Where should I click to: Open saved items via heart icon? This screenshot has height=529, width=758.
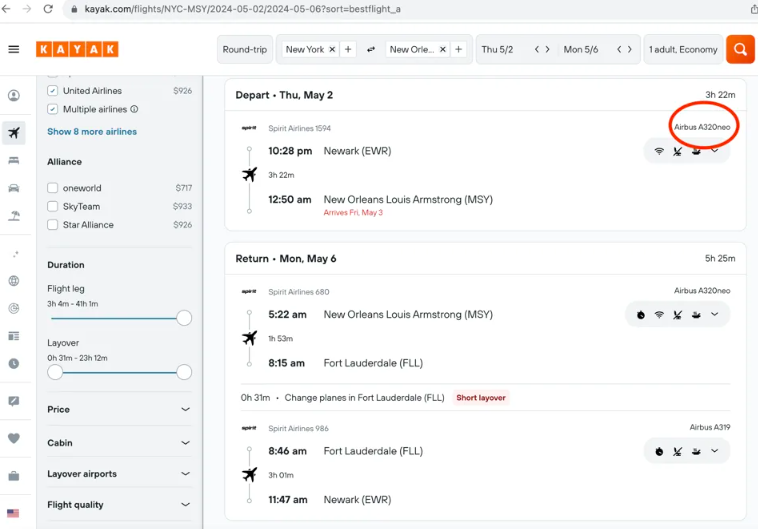tap(14, 438)
